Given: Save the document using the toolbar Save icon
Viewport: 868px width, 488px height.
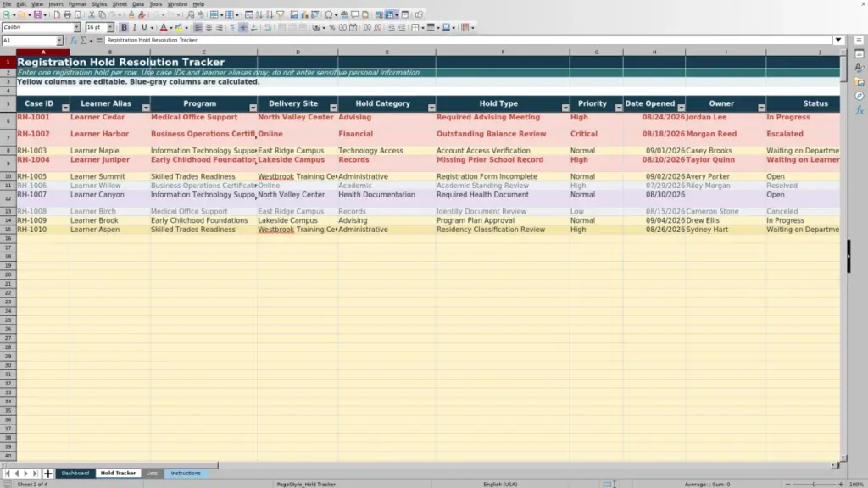Looking at the screenshot, I should coord(37,15).
